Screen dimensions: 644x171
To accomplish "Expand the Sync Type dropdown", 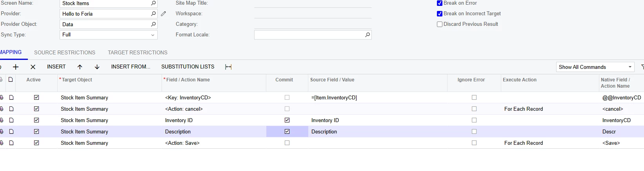I will (153, 35).
